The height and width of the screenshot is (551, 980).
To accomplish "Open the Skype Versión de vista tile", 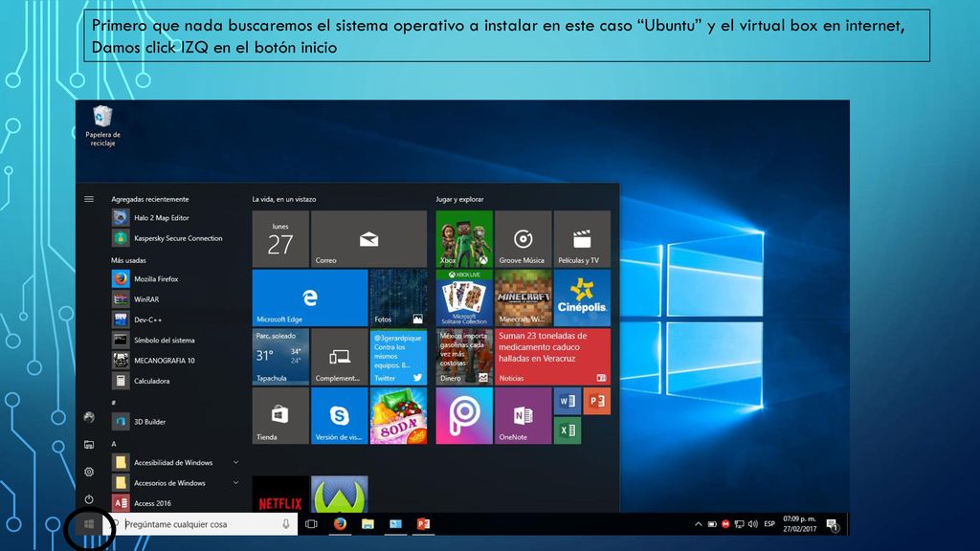I will 340,415.
